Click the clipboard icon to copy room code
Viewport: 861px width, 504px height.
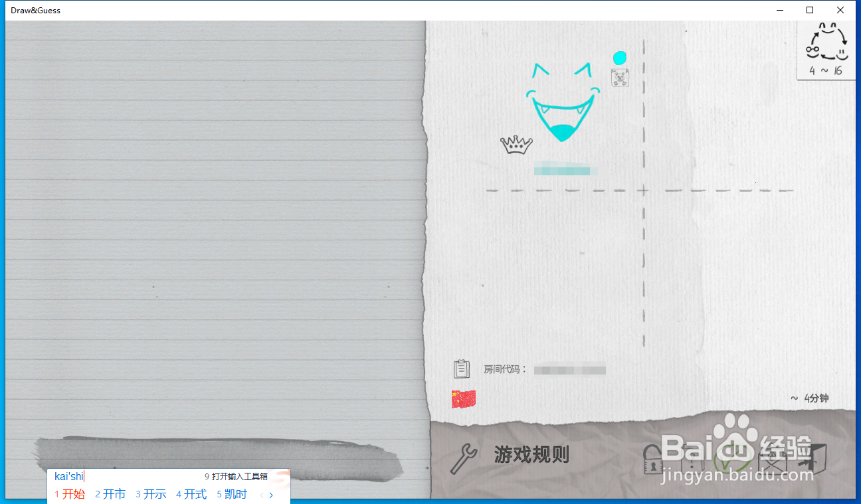[x=462, y=368]
